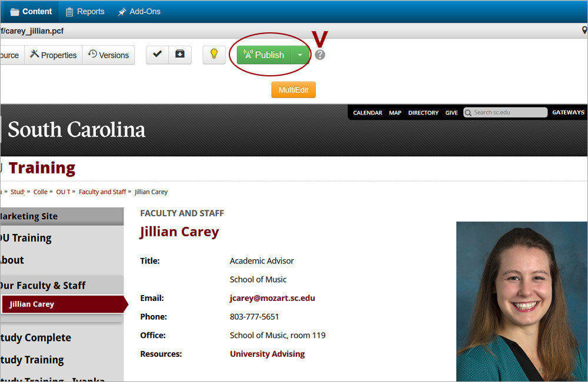
Task: Select Study Training sidebar item
Action: pyautogui.click(x=32, y=360)
